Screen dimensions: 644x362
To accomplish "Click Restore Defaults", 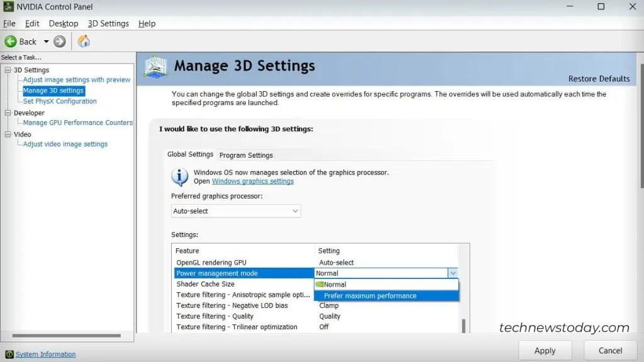I will tap(599, 79).
